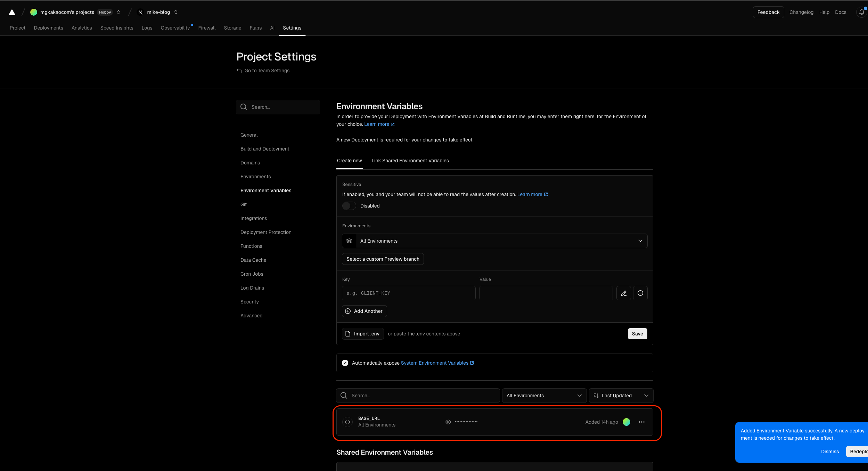Open General settings in sidebar

click(x=249, y=135)
